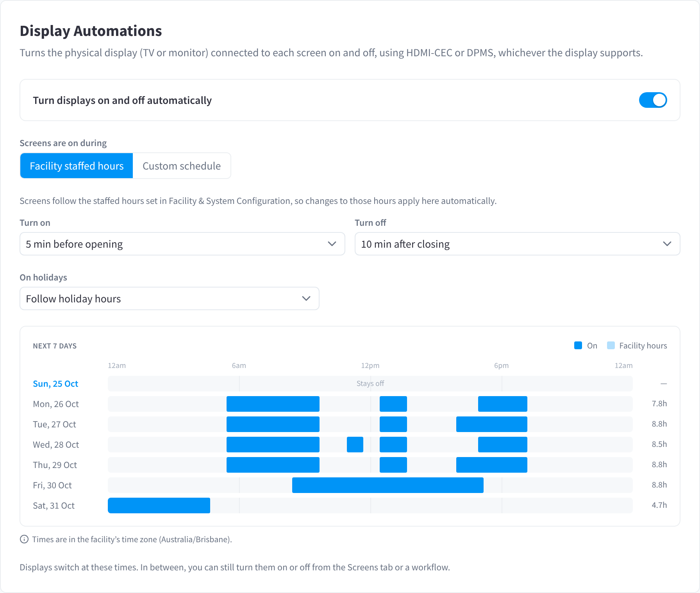Viewport: 700px width, 593px height.
Task: Switch to Custom schedule
Action: click(x=182, y=166)
